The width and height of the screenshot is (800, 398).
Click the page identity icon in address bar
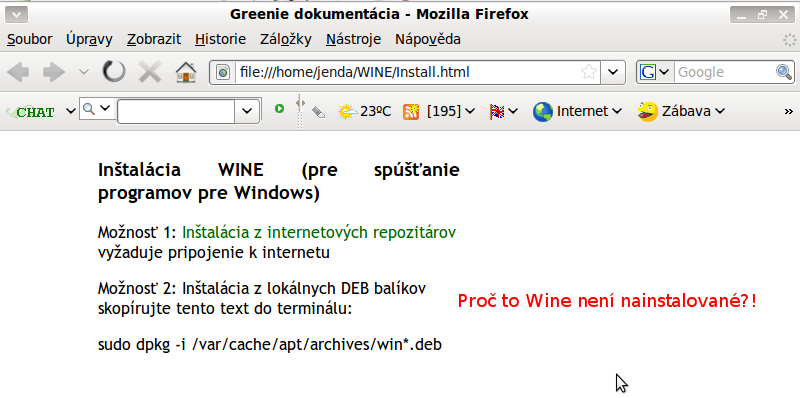(x=223, y=72)
